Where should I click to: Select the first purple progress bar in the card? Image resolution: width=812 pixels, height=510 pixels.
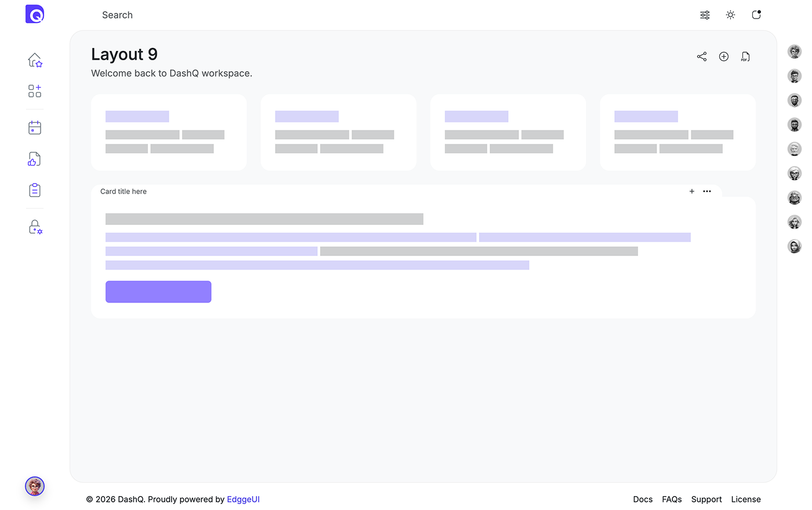290,237
